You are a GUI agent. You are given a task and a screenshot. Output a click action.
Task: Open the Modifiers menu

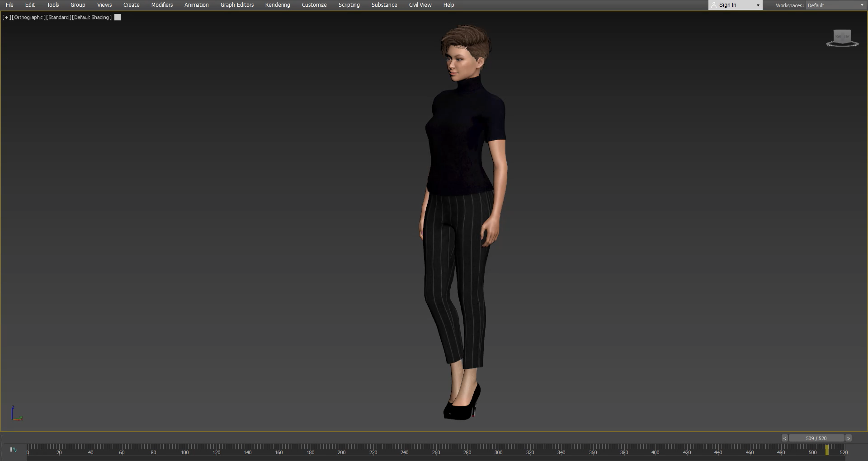[162, 5]
